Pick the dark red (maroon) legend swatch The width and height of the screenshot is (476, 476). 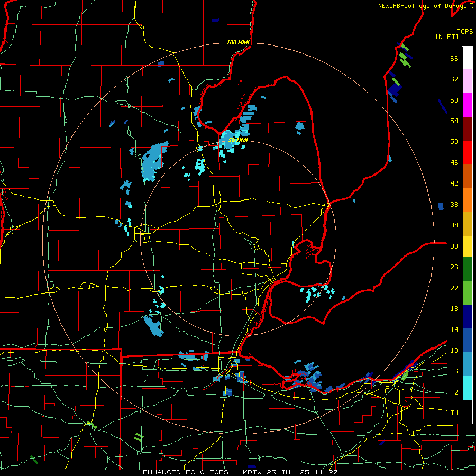click(x=467, y=129)
